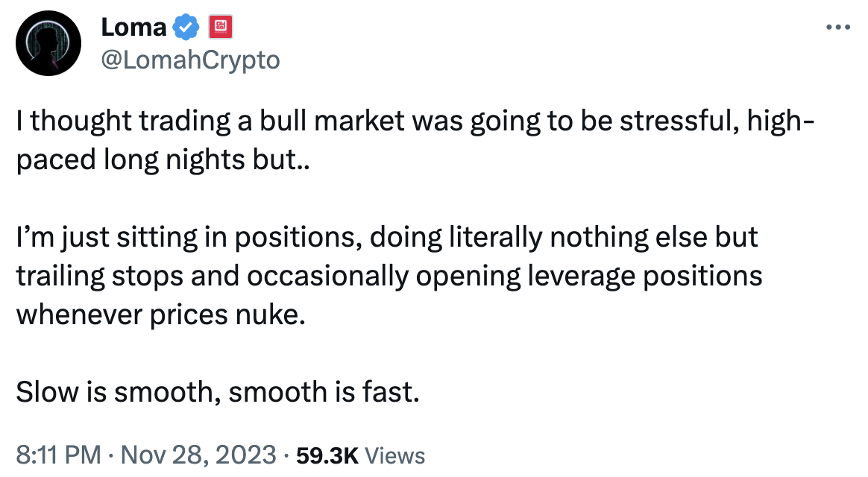
Task: Click the Views label after 59.3K
Action: (394, 455)
